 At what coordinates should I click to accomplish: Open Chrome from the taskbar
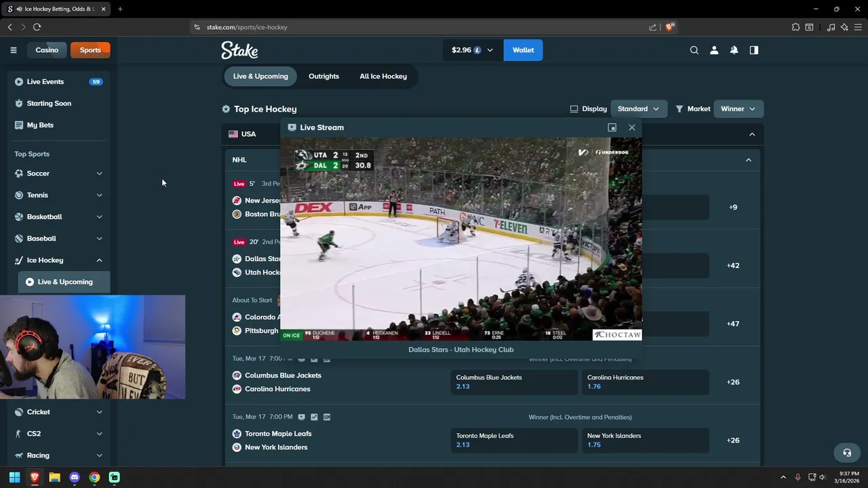click(94, 477)
